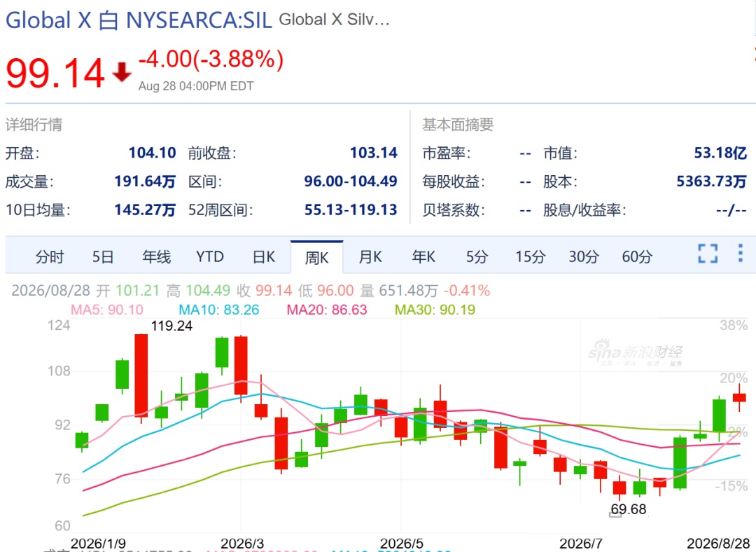Click the 2026/3 date axis label

(x=242, y=544)
